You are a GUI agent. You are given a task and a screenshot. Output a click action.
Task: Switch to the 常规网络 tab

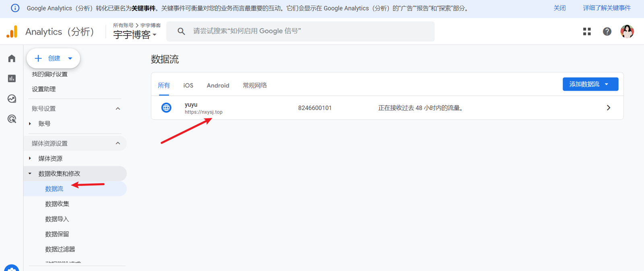coord(255,85)
